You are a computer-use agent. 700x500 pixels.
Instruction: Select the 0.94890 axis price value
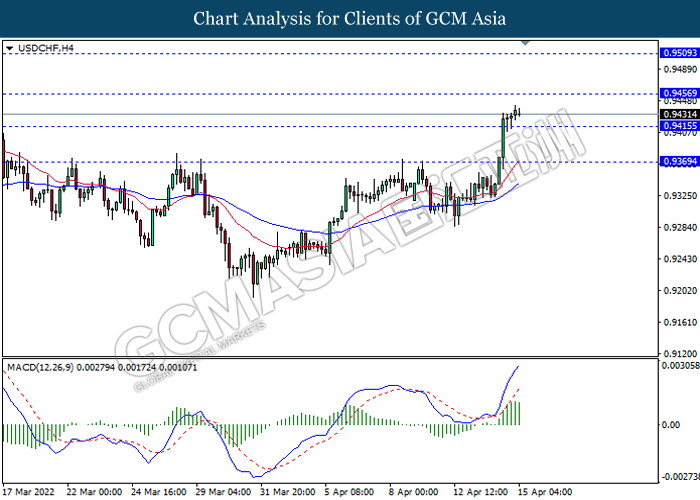(x=680, y=69)
